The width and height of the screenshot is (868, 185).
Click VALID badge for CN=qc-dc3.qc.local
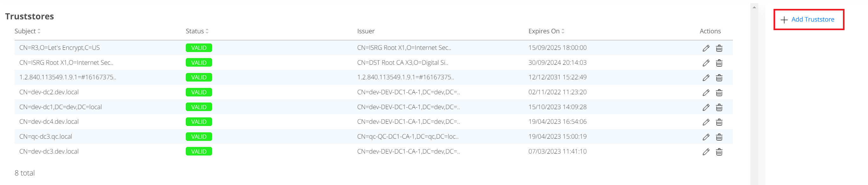198,137
